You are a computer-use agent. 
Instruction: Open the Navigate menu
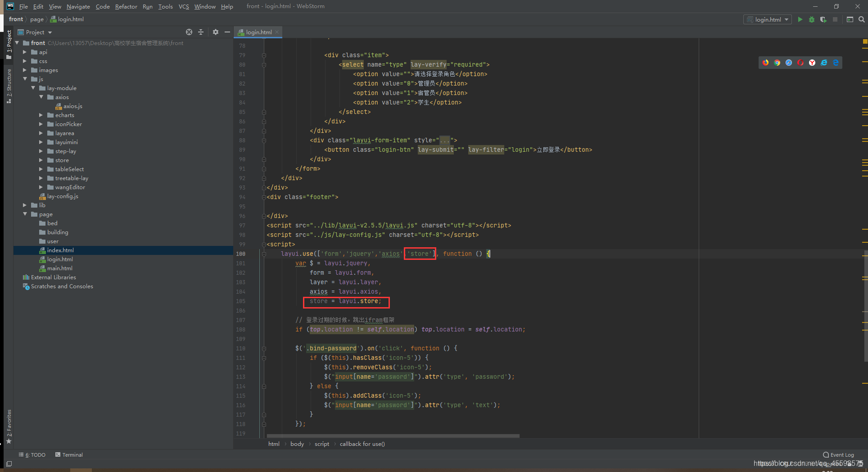pyautogui.click(x=78, y=6)
